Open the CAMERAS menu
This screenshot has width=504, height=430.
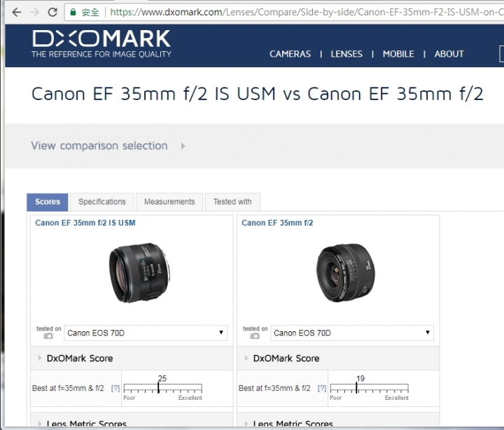[290, 54]
